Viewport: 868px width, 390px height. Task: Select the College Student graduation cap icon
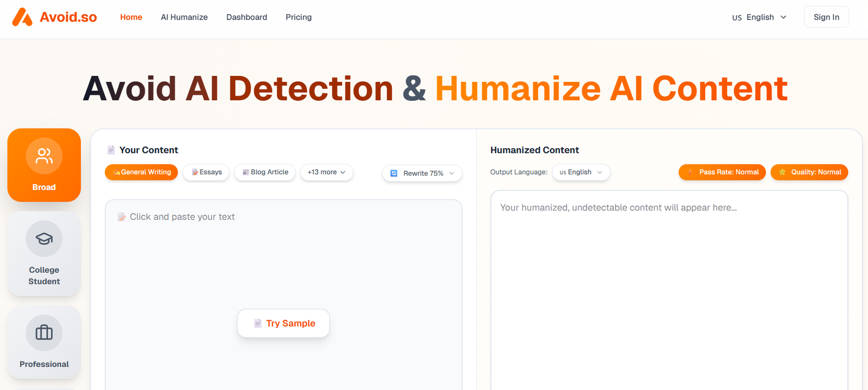pyautogui.click(x=44, y=239)
